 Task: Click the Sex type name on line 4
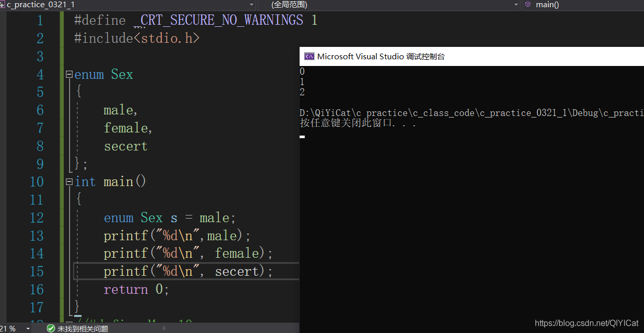(x=122, y=75)
